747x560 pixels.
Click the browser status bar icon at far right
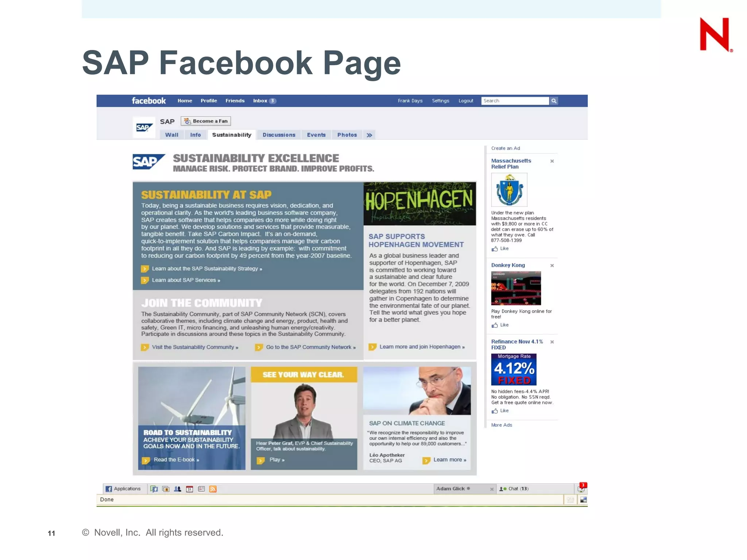pos(583,500)
